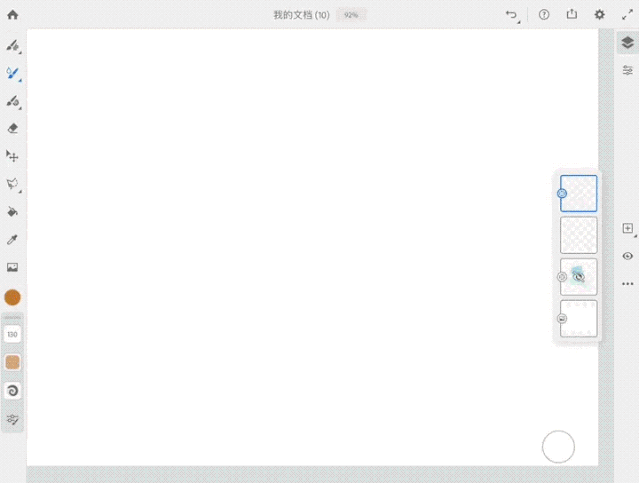Adjust the brush size value 130
This screenshot has height=483, width=639.
tap(13, 334)
